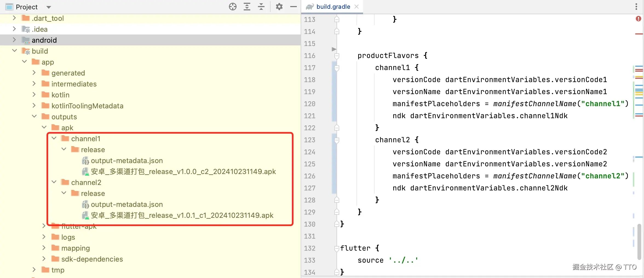Select the mapping folder row

(x=150, y=248)
